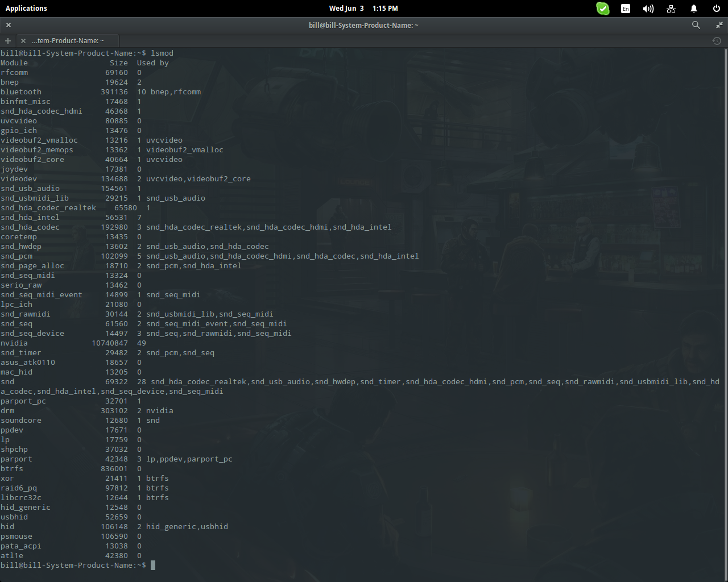Click the binfmt_misc module name
Viewport: 728px width, 582px height.
click(x=26, y=102)
